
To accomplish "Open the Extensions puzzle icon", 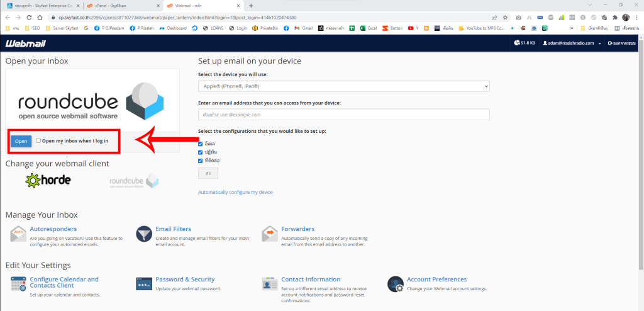I will point(615,18).
